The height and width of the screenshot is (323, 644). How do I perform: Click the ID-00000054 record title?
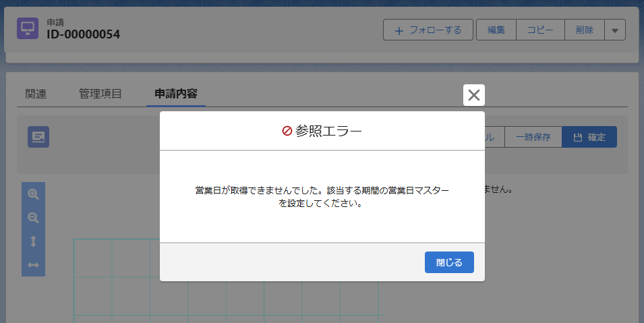pos(84,34)
